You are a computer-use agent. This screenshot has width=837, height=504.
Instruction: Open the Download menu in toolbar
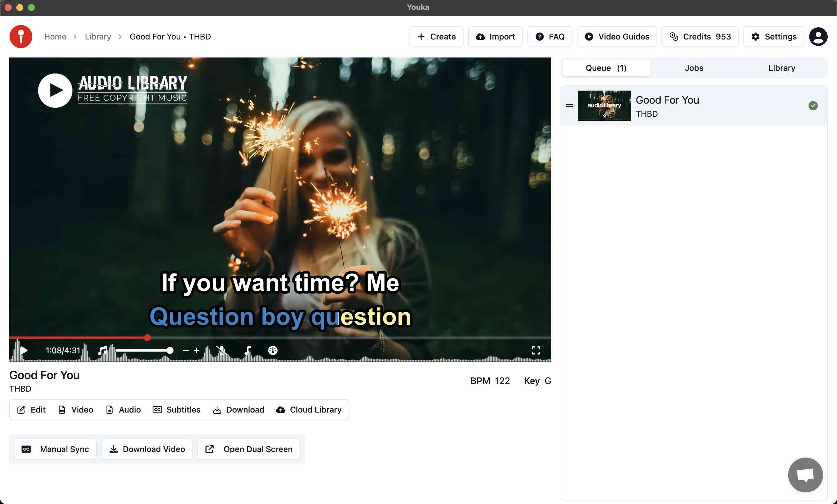coord(239,410)
